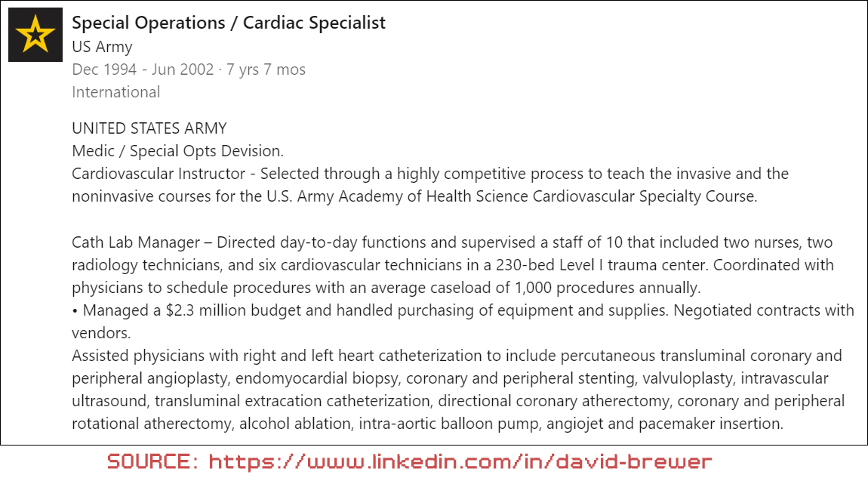Open the linkedin.com/in/david-brewer source URL
868x481 pixels.
(460, 461)
